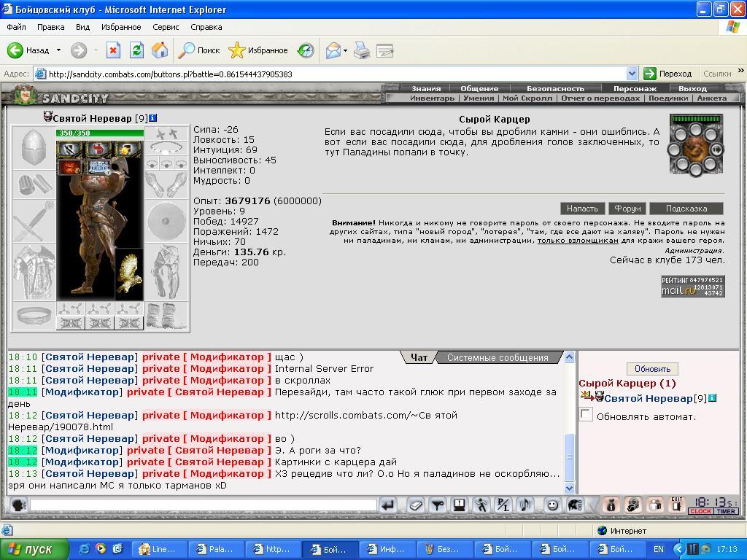
Task: Show hidden system tray icons arrow
Action: pyautogui.click(x=679, y=549)
